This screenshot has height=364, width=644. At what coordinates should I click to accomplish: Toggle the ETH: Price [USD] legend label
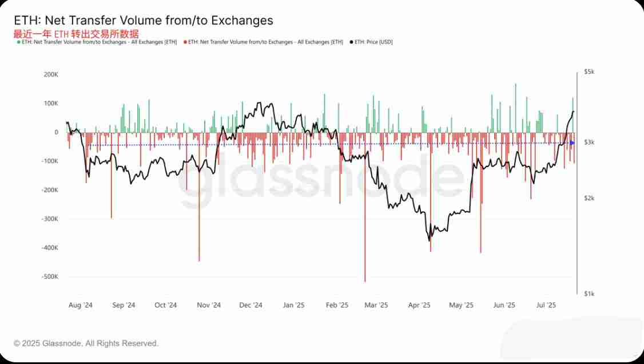tap(373, 42)
